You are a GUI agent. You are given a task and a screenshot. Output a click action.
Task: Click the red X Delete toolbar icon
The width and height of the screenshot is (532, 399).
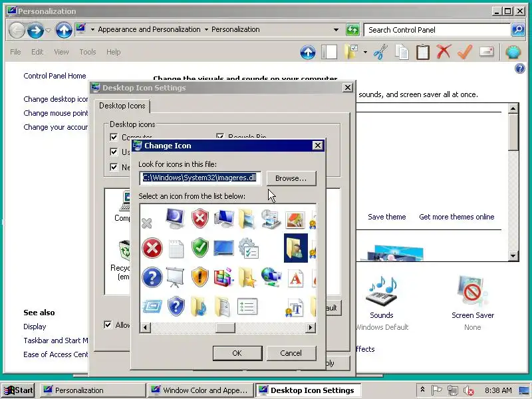(x=444, y=52)
